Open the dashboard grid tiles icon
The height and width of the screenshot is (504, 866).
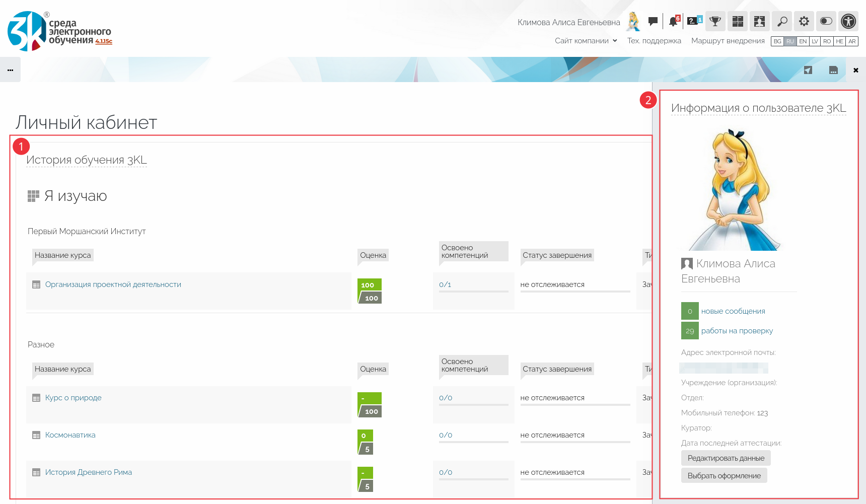738,21
